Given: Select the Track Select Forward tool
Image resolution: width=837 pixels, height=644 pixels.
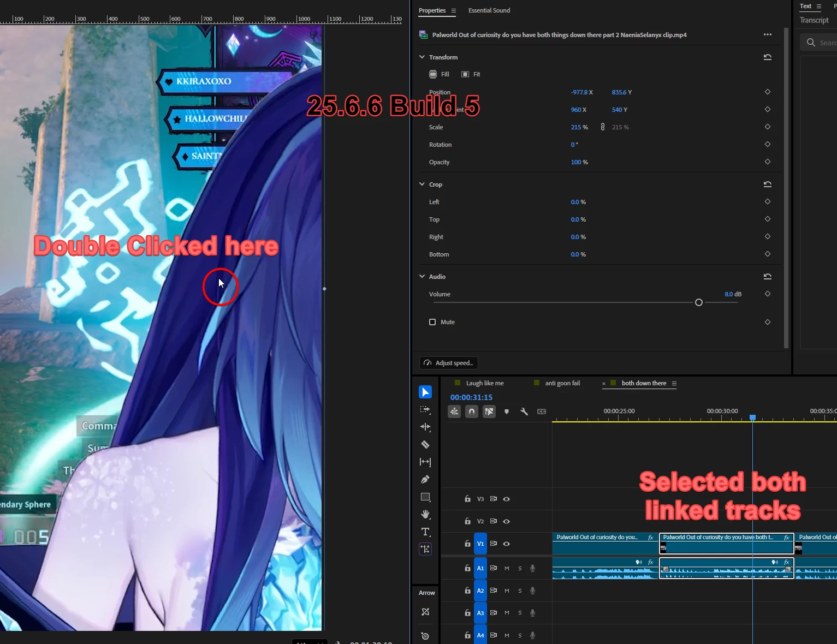Looking at the screenshot, I should [425, 409].
